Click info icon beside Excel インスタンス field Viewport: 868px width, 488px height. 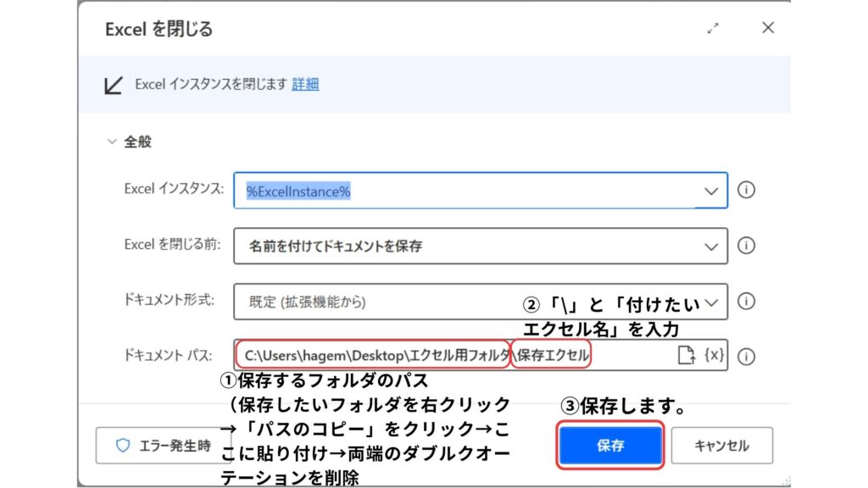click(746, 190)
